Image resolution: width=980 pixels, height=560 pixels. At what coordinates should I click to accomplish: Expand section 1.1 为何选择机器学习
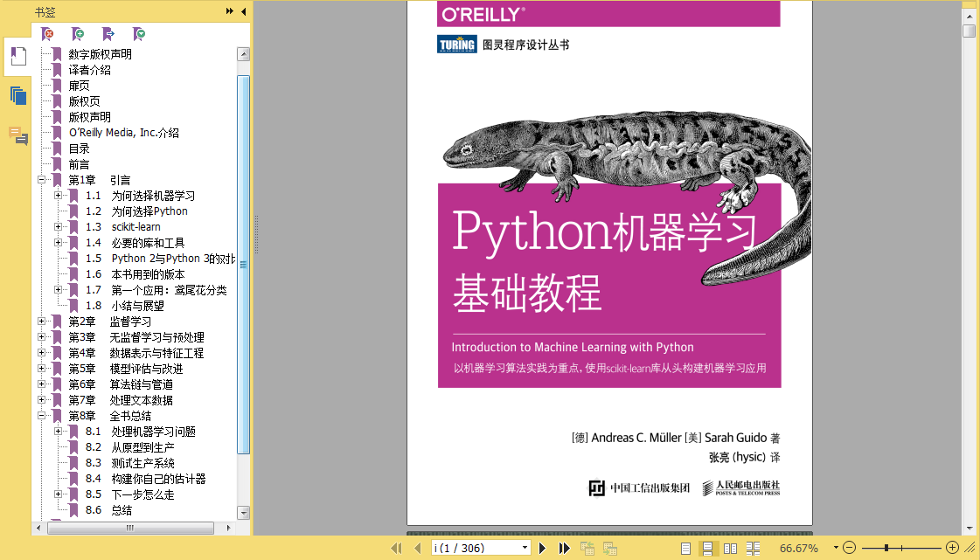point(58,196)
